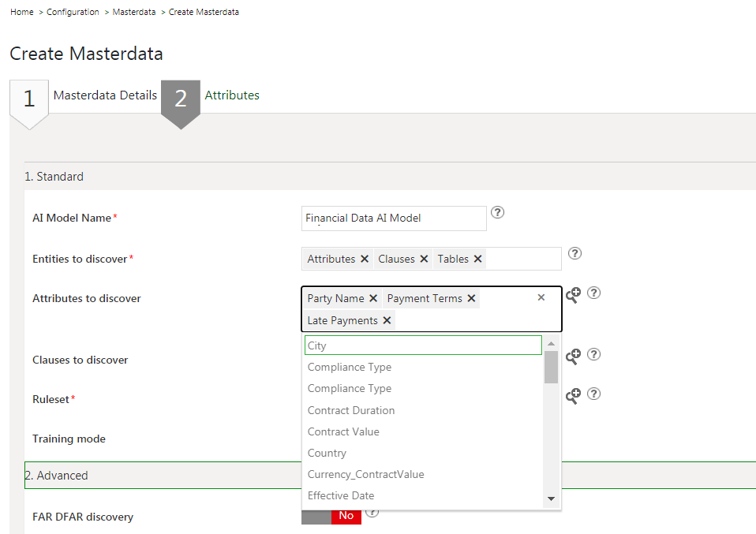Remove the Party Name attribute tag
Viewport: 756px width, 534px height.
pyautogui.click(x=373, y=298)
